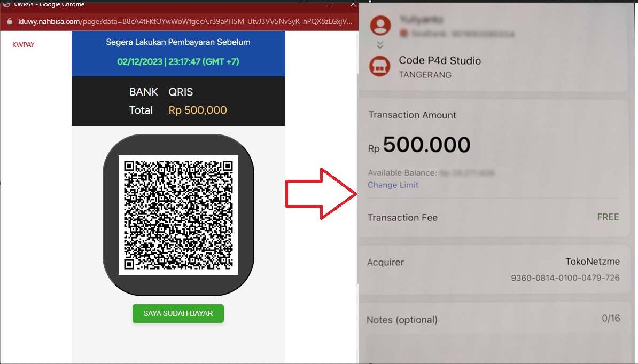Click the 'Transaction Amount' label
The height and width of the screenshot is (364, 638).
tap(412, 115)
